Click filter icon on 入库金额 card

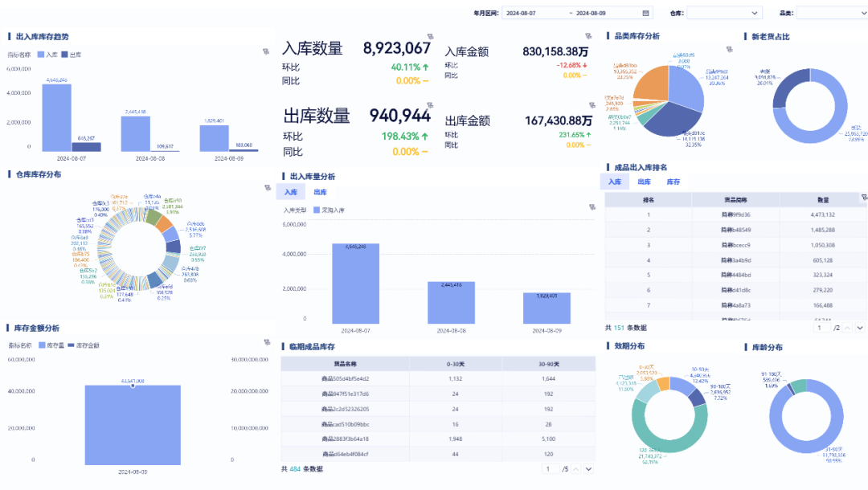pos(588,36)
